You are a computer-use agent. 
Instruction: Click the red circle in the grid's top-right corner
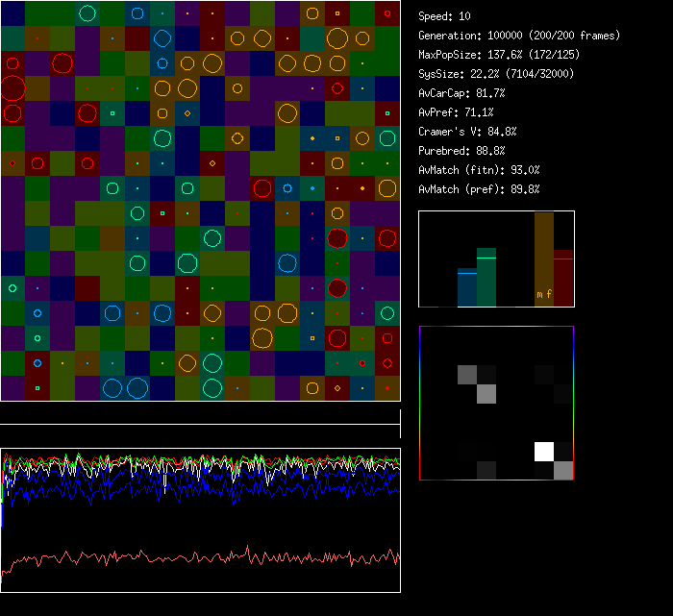click(387, 13)
